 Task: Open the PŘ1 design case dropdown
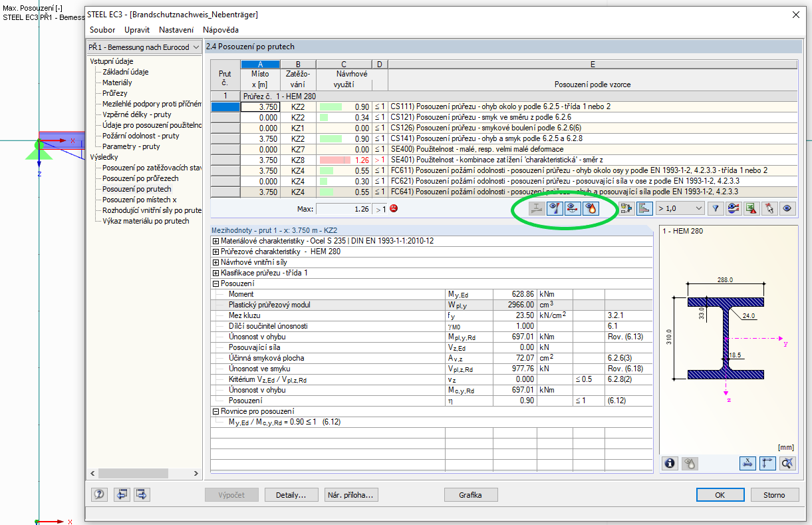[x=144, y=47]
